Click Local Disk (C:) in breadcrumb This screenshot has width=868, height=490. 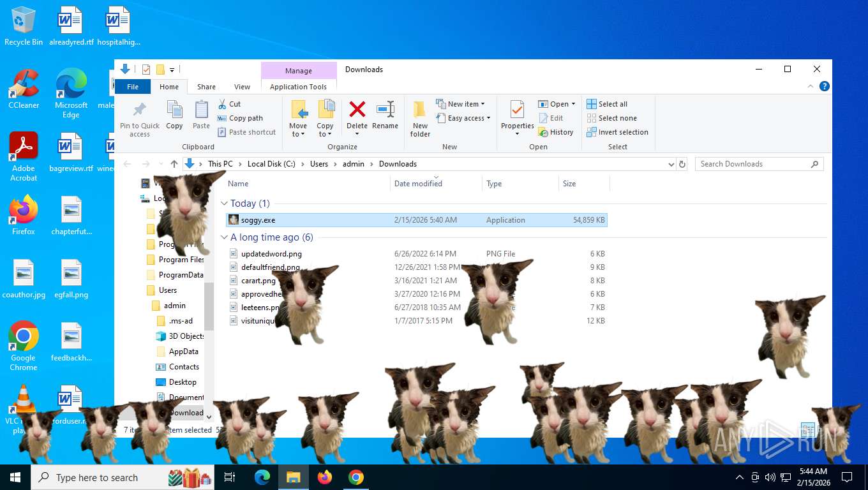pyautogui.click(x=271, y=164)
